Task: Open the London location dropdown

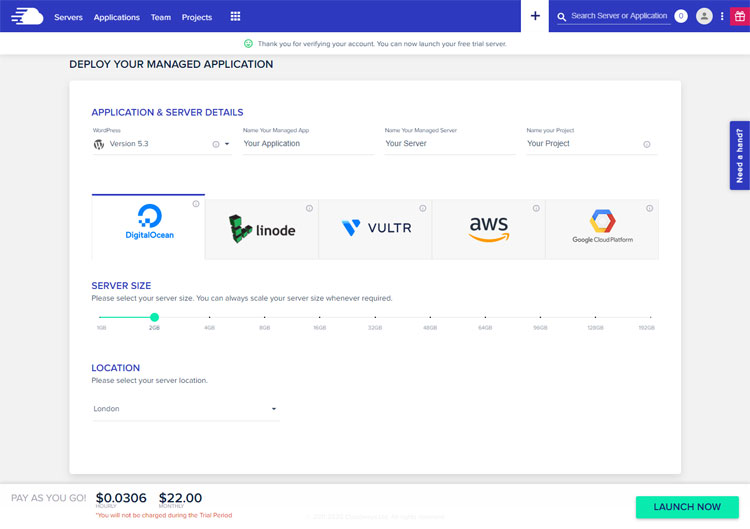Action: click(x=186, y=409)
